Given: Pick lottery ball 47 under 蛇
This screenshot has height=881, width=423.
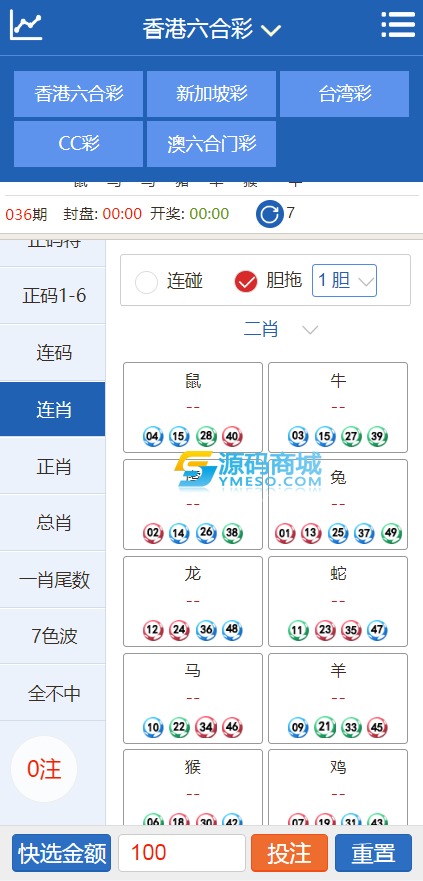Looking at the screenshot, I should point(377,630).
